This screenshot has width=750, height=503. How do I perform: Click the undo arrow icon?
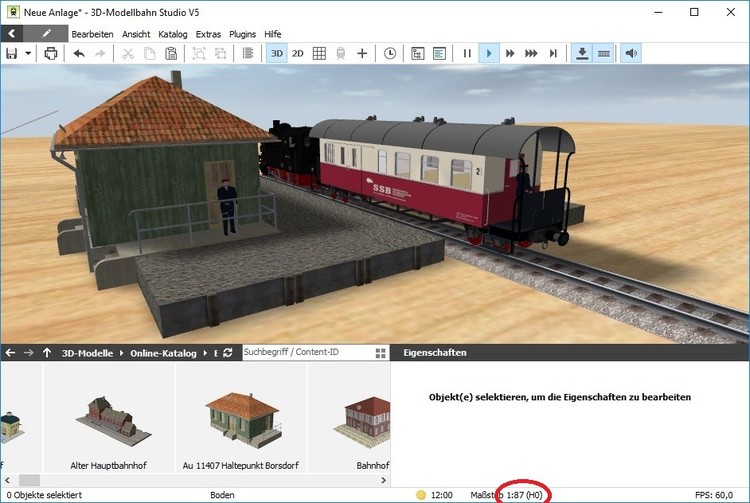(x=79, y=53)
